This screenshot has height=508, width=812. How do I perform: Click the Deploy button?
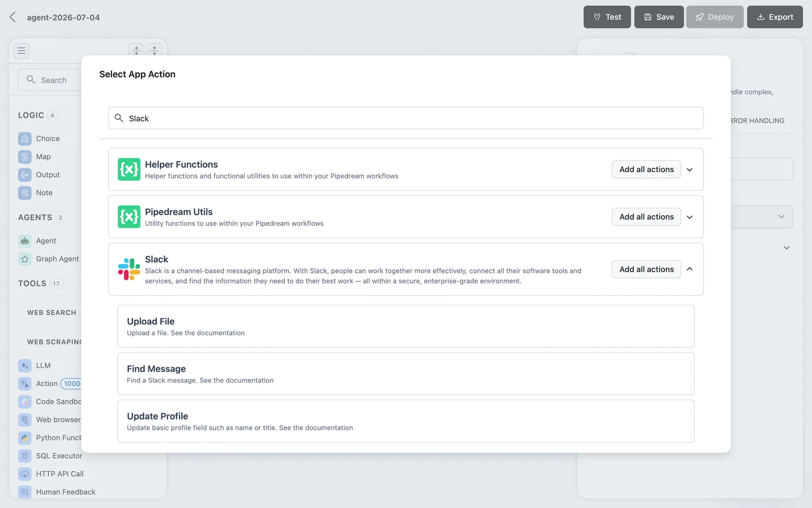(x=715, y=17)
